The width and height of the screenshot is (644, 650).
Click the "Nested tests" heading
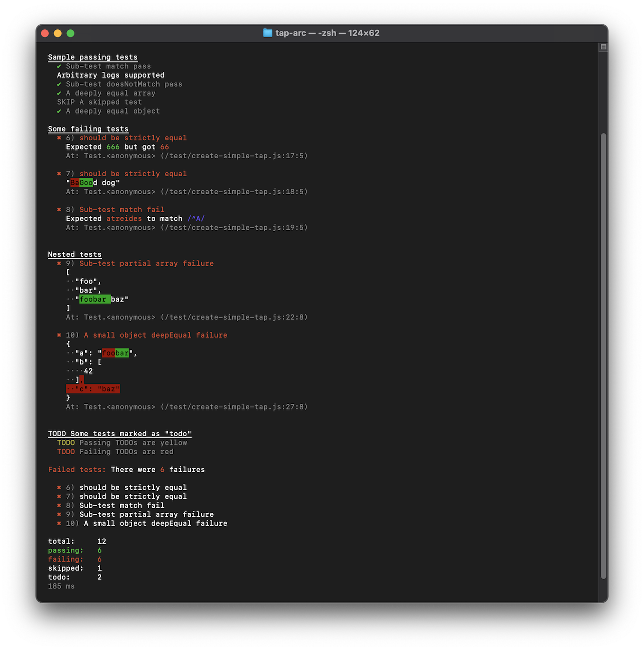tap(75, 254)
